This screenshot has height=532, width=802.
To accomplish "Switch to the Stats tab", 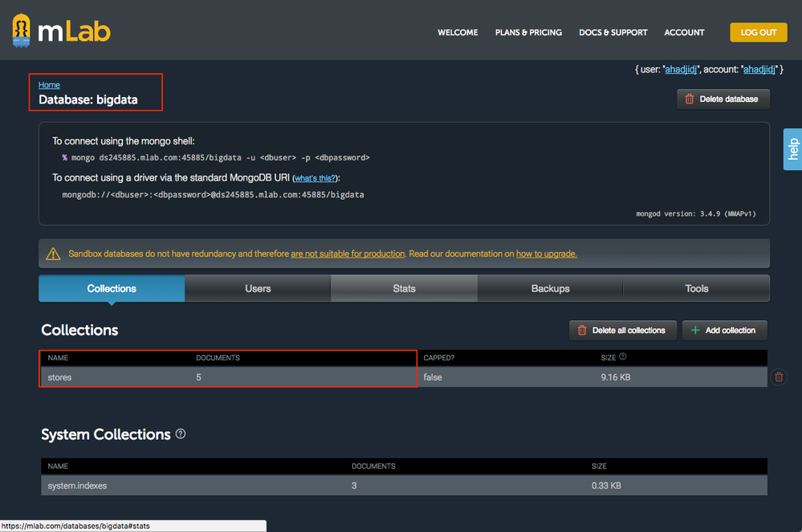I will coord(404,289).
